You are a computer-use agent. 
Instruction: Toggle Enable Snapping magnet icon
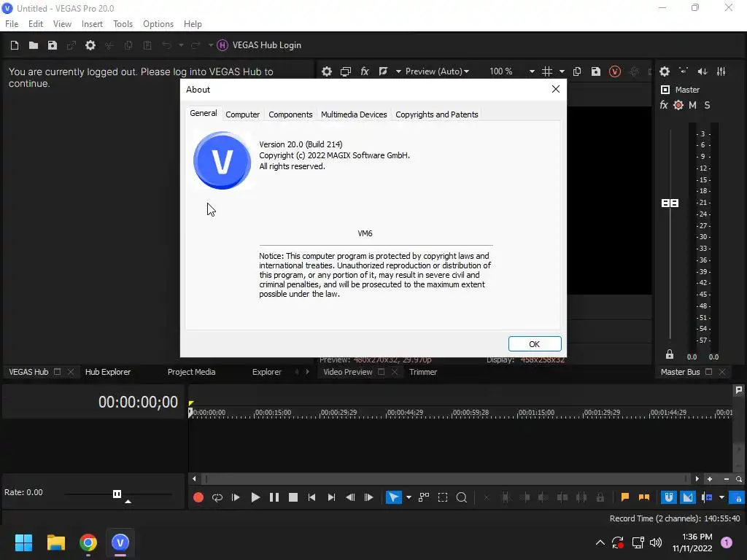pyautogui.click(x=669, y=497)
